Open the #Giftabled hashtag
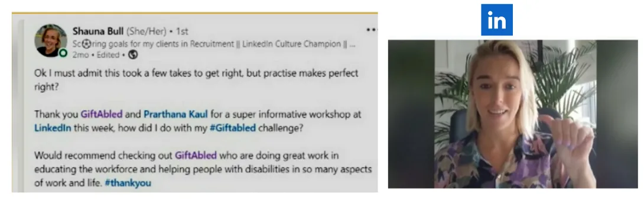The width and height of the screenshot is (644, 219). tap(232, 128)
